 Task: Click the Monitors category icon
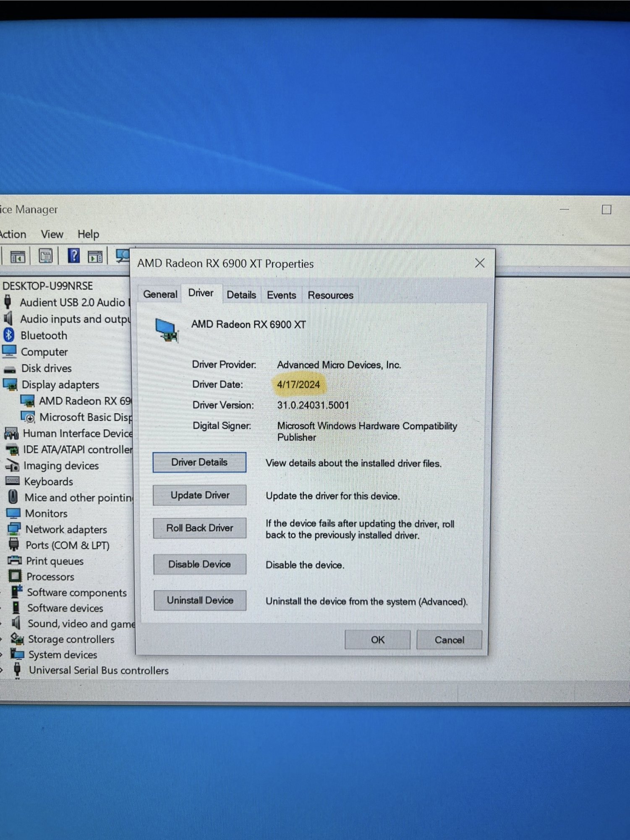click(13, 513)
